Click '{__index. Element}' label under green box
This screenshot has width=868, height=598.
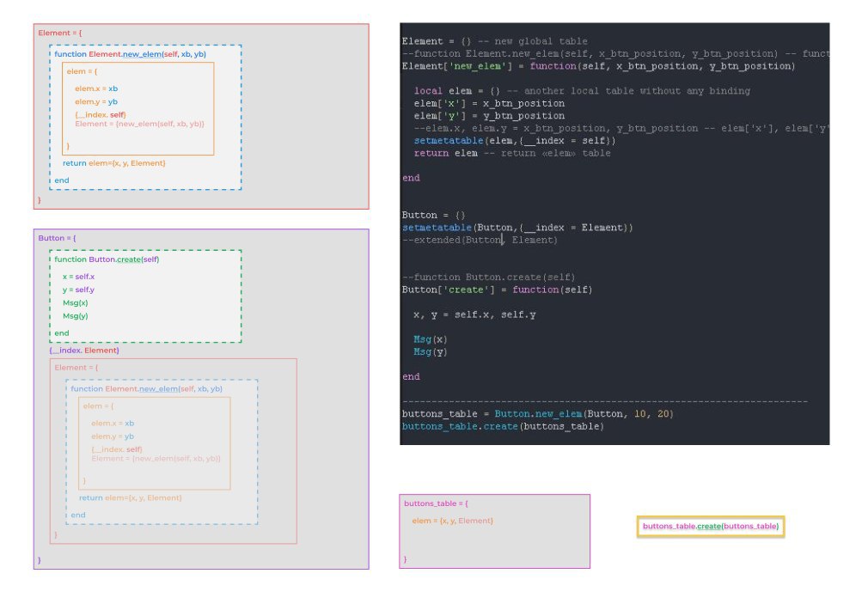click(x=84, y=351)
